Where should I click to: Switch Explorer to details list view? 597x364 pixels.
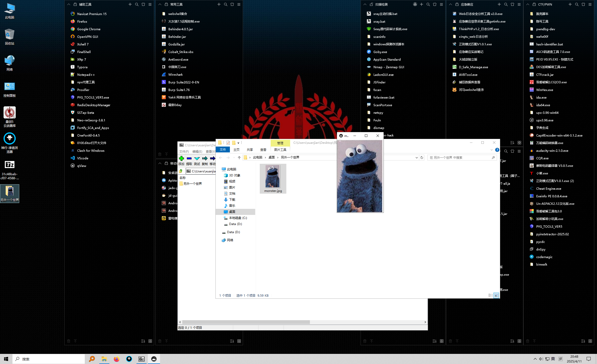pos(490,295)
